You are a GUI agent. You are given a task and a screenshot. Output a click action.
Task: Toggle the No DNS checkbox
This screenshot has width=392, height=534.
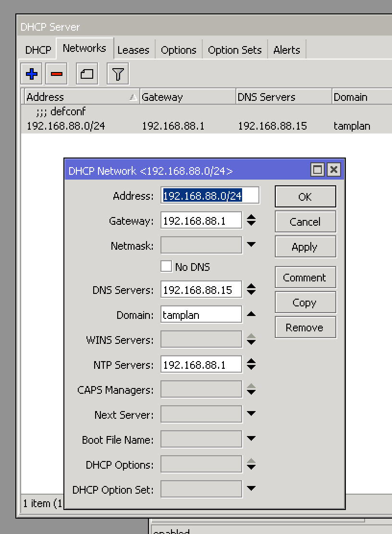[x=166, y=267]
